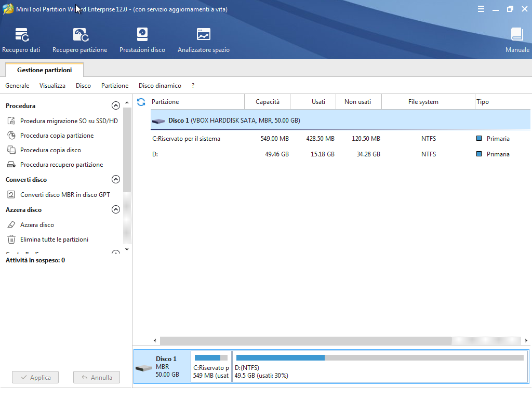
Task: Click the sidebar scroll-up arrow
Action: (x=127, y=102)
